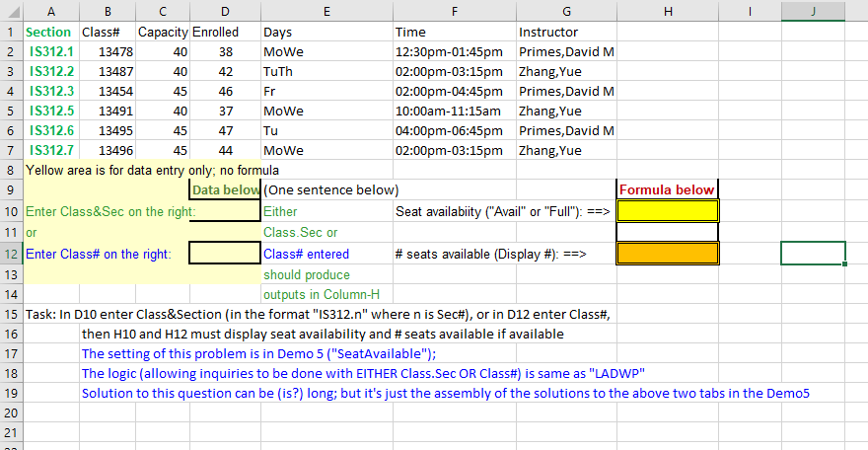Click "Enter Class&Sec on the right:" label
Image resolution: width=868 pixels, height=450 pixels.
(x=110, y=211)
